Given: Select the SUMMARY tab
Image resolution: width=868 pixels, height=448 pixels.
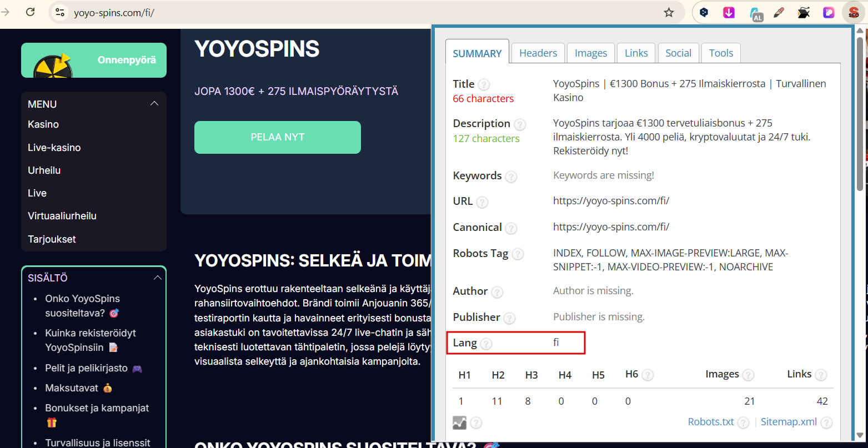Looking at the screenshot, I should click(x=477, y=53).
